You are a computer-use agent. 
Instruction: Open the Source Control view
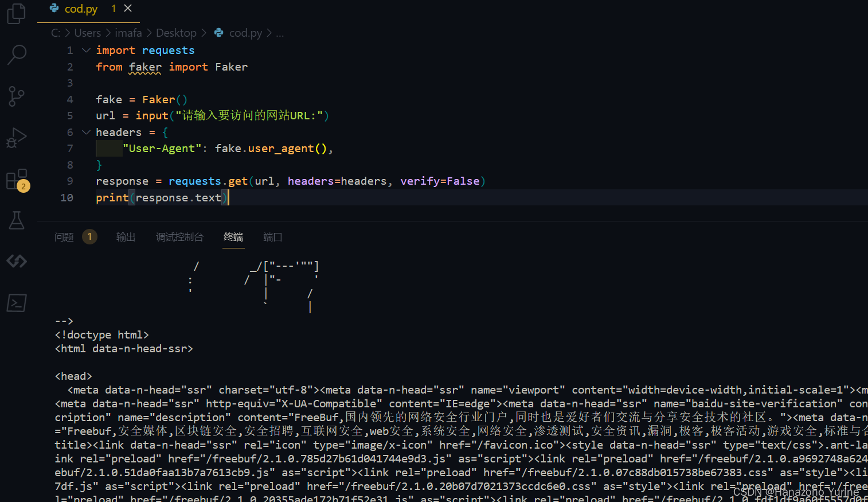click(17, 96)
